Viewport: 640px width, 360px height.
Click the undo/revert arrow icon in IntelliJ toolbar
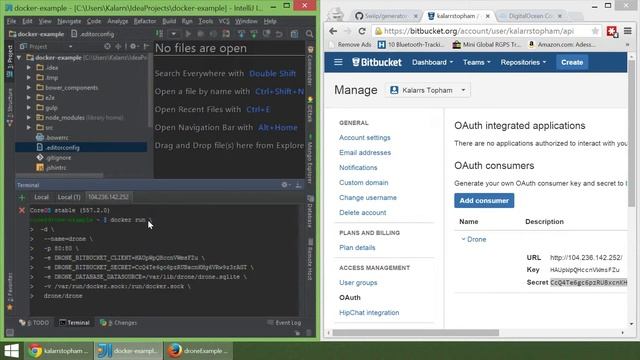pyautogui.click(x=279, y=34)
